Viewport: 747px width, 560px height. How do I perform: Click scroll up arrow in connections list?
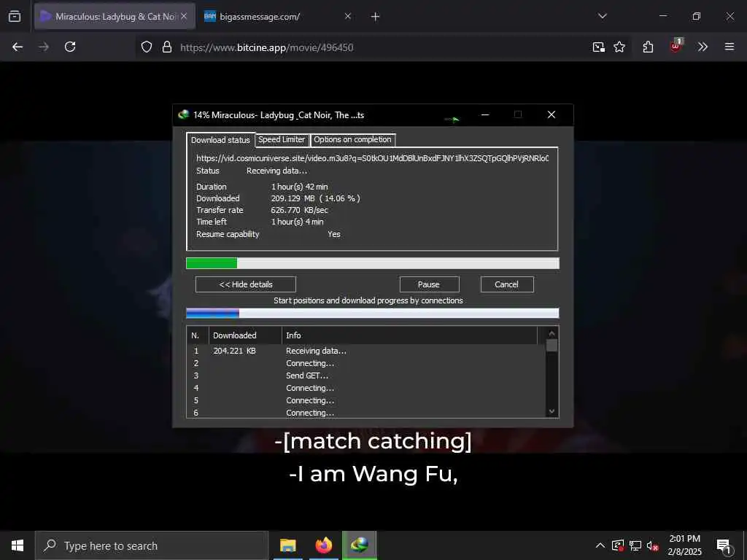[551, 333]
